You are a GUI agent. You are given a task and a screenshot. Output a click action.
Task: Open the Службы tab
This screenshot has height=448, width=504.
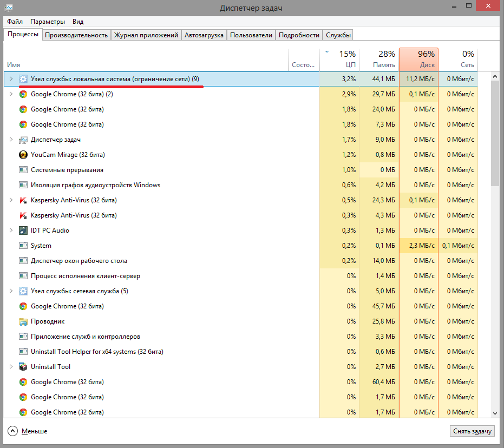pyautogui.click(x=338, y=35)
